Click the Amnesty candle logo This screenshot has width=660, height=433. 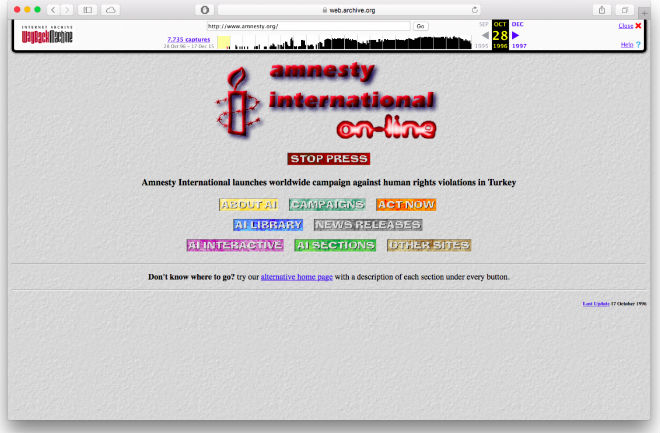point(238,102)
